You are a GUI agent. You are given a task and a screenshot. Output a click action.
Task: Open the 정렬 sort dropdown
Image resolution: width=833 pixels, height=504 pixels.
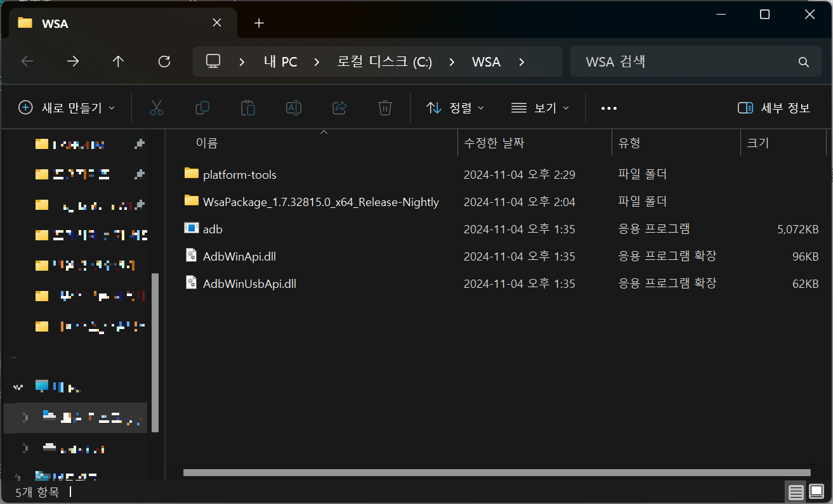[x=455, y=108]
